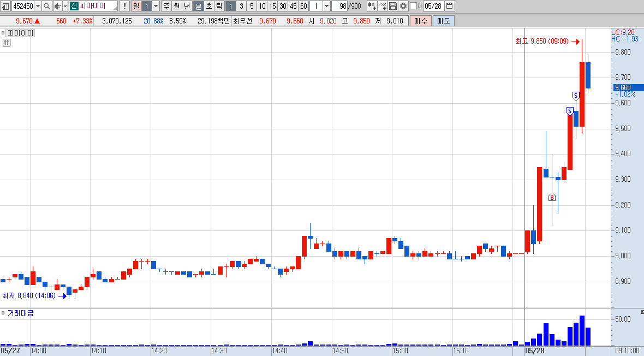644x356 pixels.
Task: Select the 분 minute chart tab
Action: pyautogui.click(x=198, y=6)
